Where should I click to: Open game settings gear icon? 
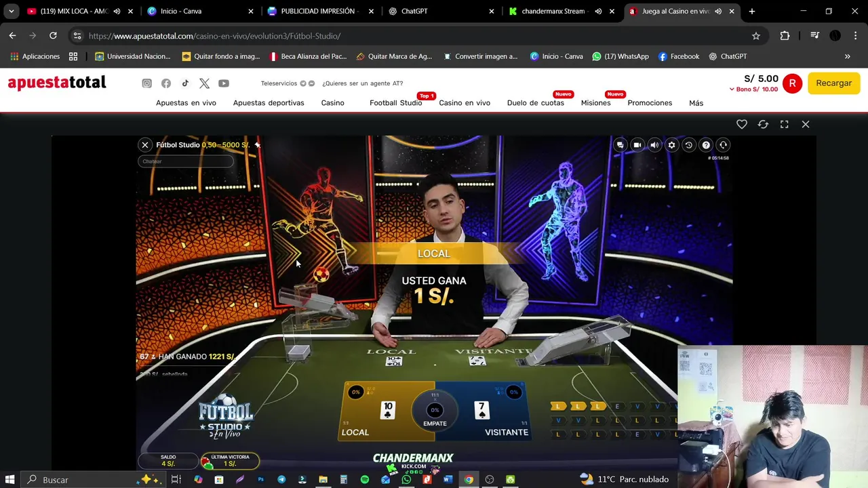pyautogui.click(x=671, y=145)
